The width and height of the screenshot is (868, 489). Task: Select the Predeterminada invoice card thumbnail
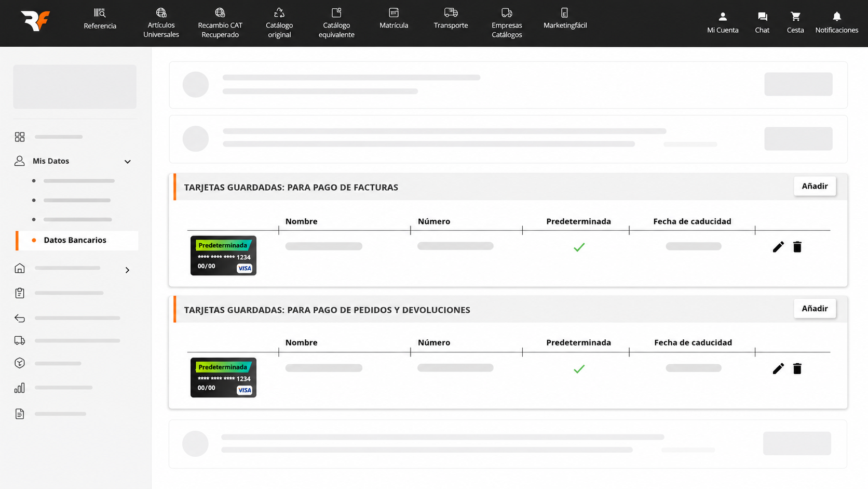click(223, 256)
